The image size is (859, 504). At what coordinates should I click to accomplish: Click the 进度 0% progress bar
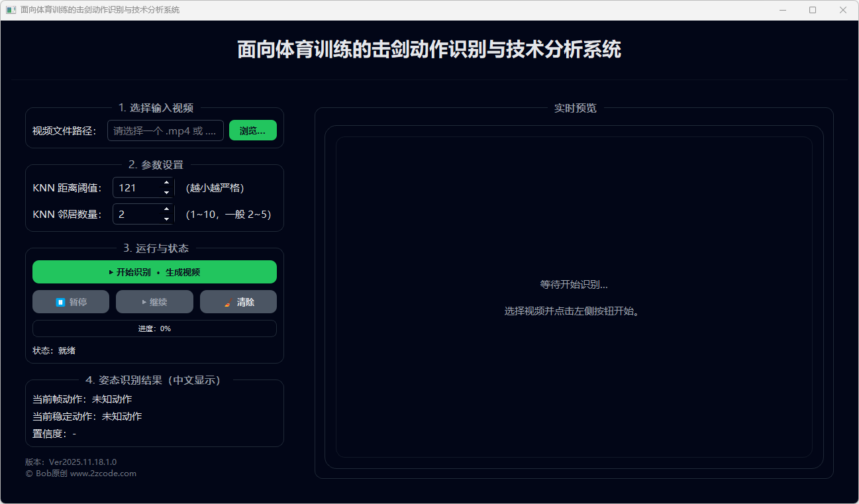[154, 328]
